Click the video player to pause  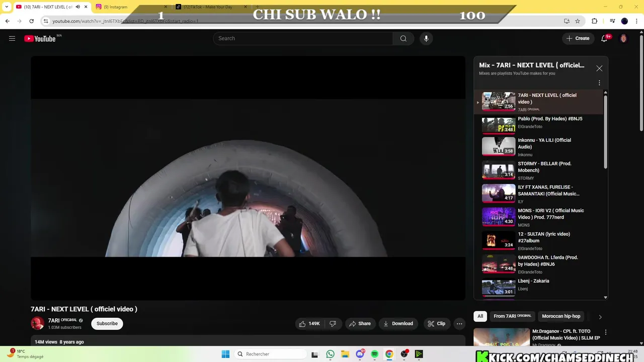pyautogui.click(x=248, y=178)
